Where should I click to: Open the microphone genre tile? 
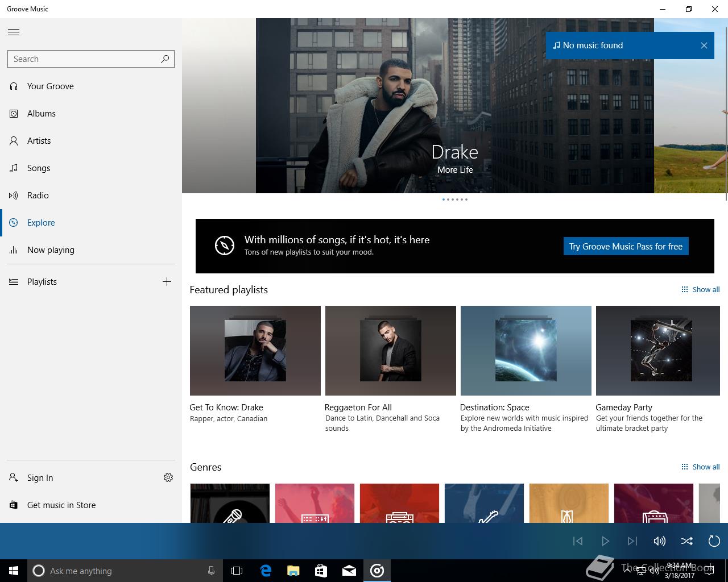click(x=230, y=503)
